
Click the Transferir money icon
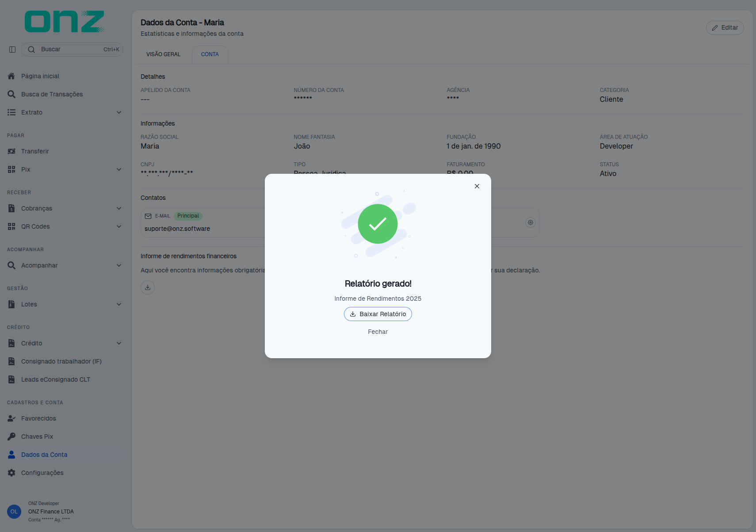click(x=11, y=151)
